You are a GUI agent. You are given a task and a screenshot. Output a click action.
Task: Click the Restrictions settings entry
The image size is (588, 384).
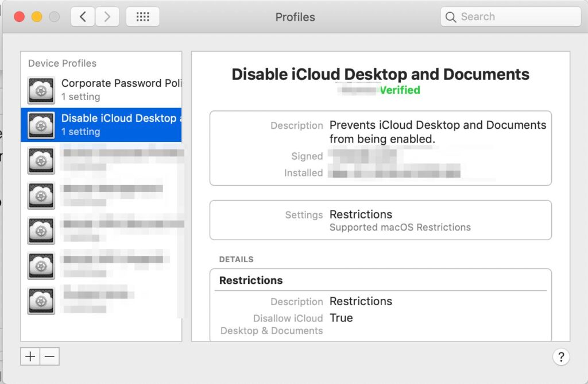click(x=361, y=214)
